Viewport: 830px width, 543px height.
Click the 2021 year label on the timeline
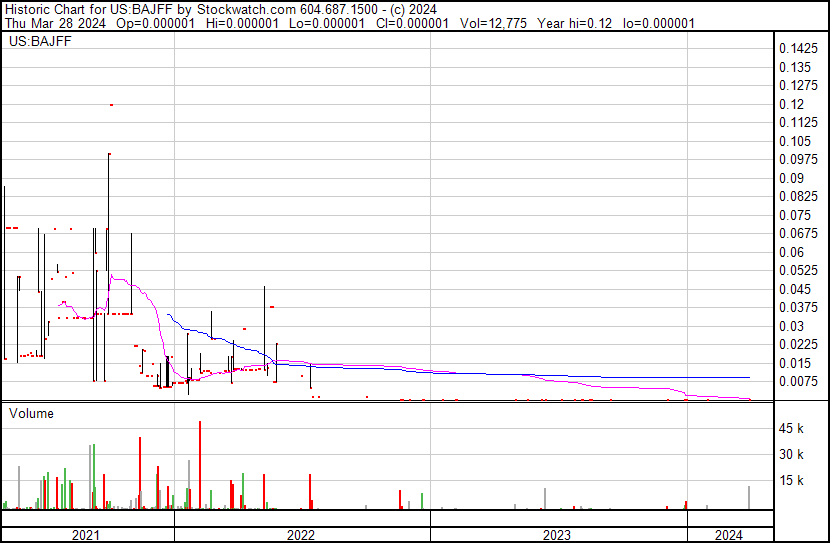pos(87,535)
